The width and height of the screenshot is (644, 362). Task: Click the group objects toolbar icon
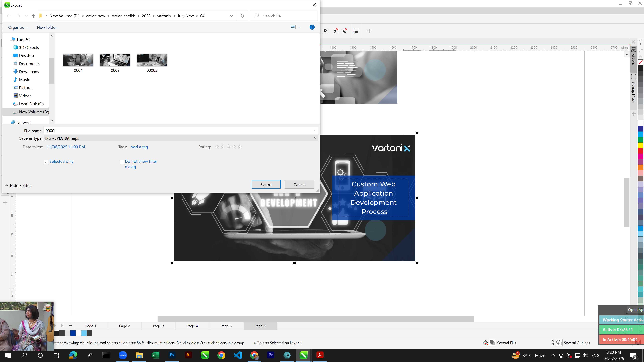[326, 31]
